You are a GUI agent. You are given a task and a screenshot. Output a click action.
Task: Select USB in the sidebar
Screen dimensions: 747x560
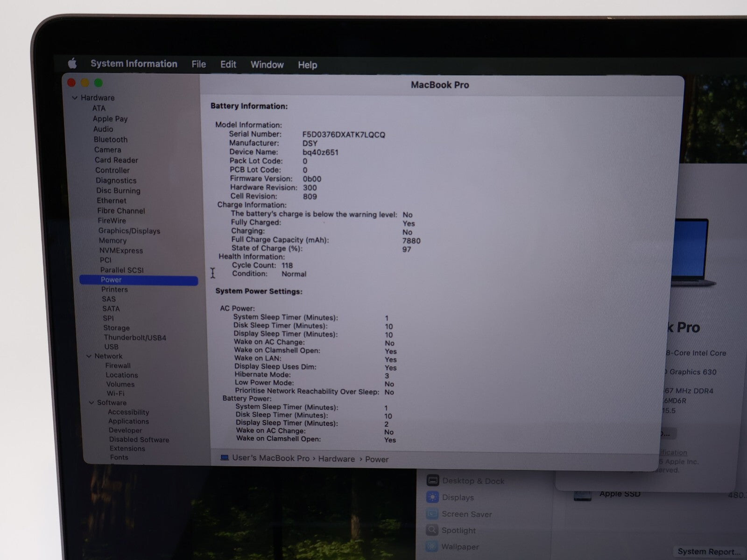pos(111,347)
